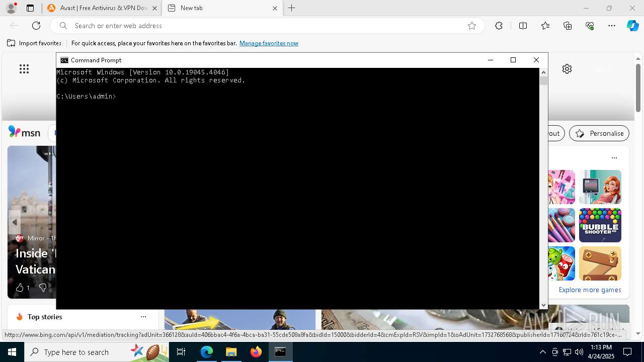Toggle split screen icon in Edge
Screen dimensions: 644x362
(523, 26)
